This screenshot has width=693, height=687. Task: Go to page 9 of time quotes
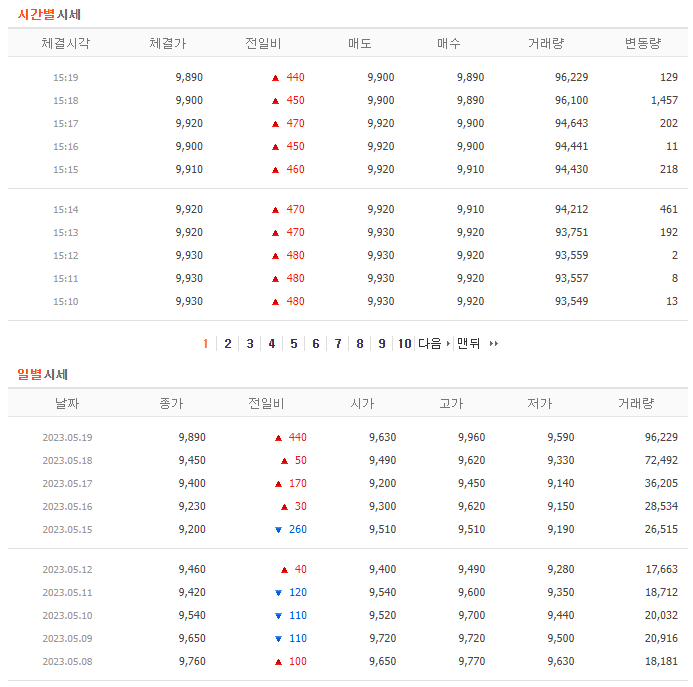coord(382,344)
